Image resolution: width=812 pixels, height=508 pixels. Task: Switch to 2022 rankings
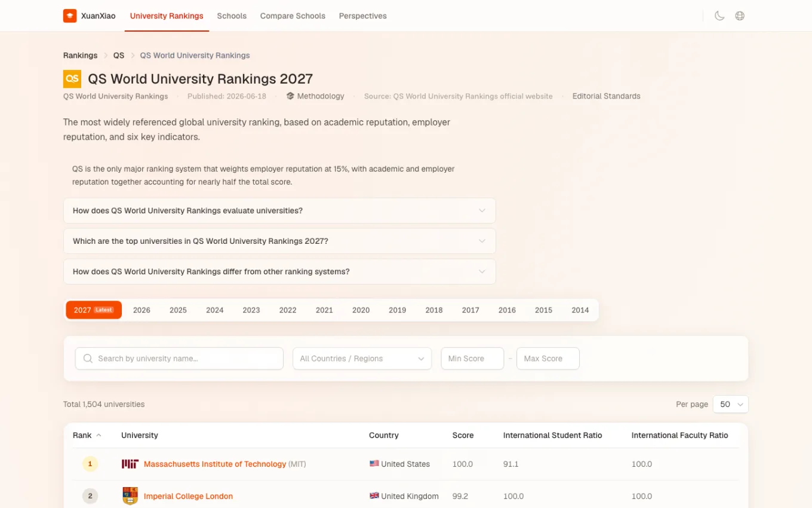point(288,310)
